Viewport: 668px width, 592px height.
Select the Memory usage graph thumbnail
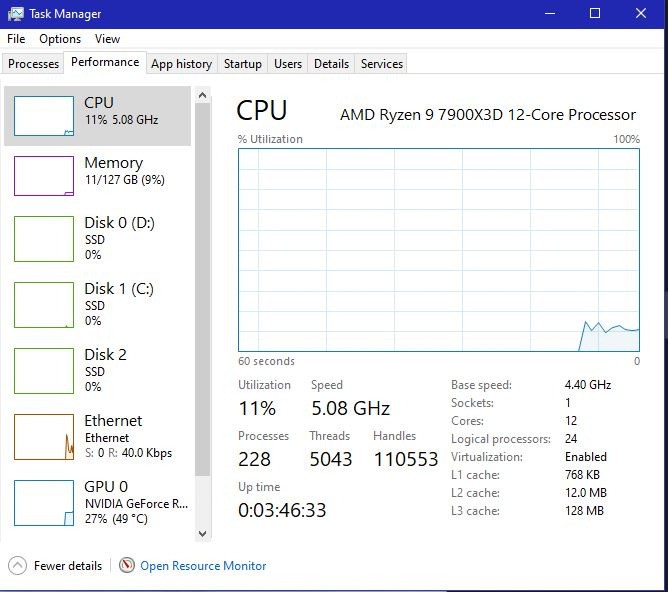44,176
